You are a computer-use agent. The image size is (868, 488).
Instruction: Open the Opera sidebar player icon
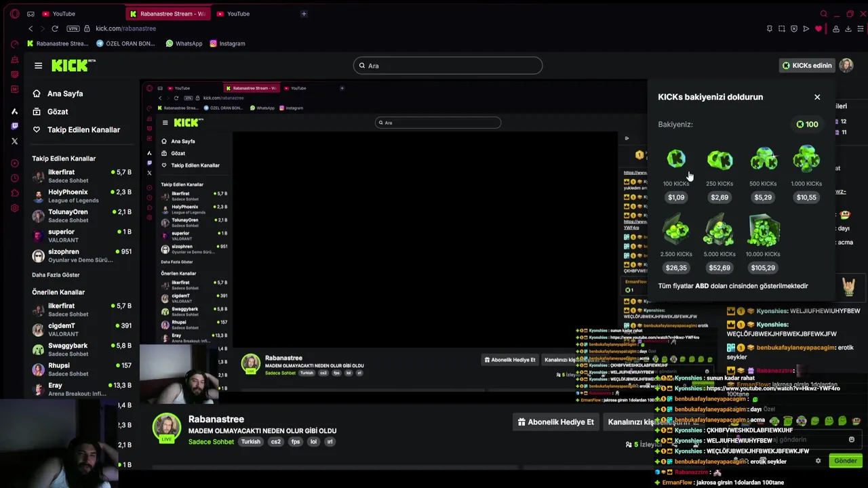click(x=15, y=163)
